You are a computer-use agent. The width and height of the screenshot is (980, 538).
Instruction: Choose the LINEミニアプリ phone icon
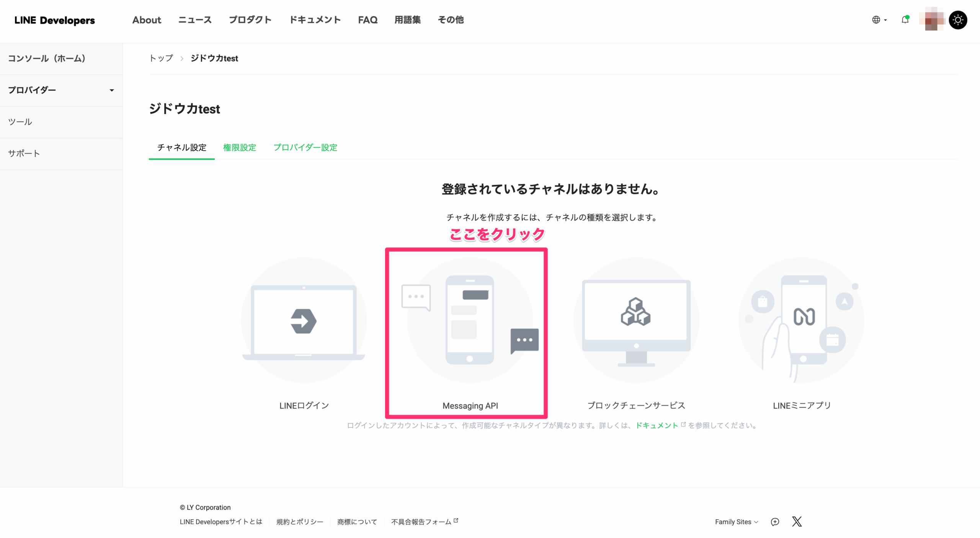[802, 320]
